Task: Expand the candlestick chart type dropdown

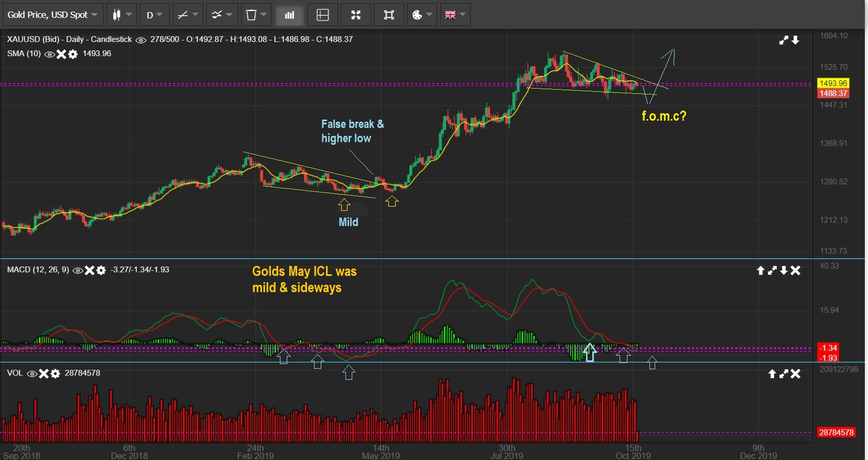Action: coord(122,15)
